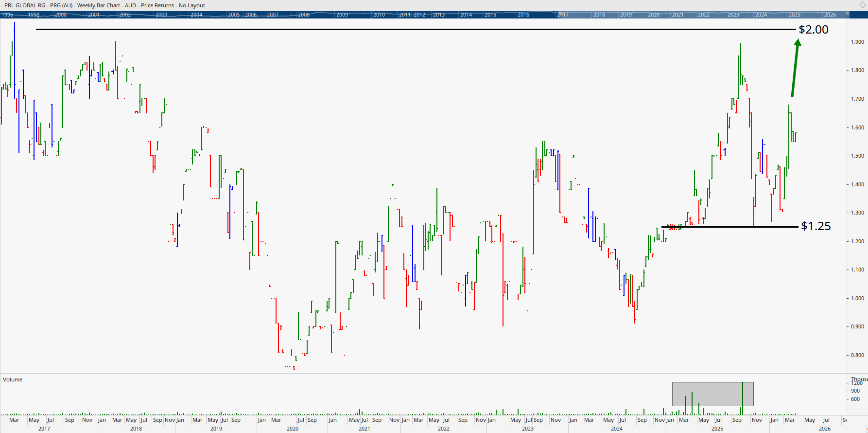Click 2021 on the bottom time axis

coord(364,429)
